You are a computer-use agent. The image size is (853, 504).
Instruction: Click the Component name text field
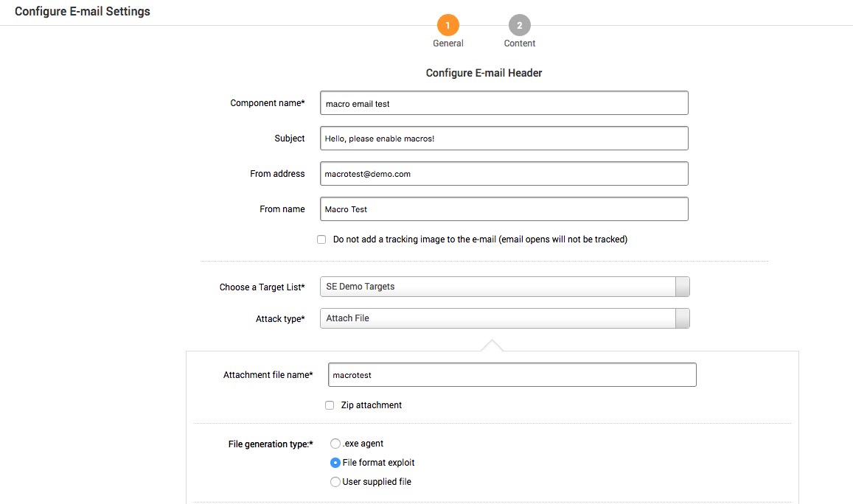coord(504,103)
